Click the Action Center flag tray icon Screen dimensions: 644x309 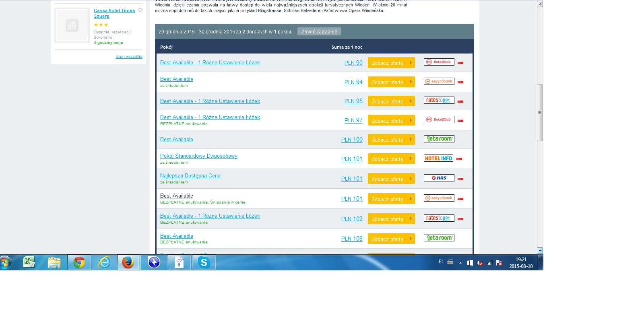tap(499, 263)
